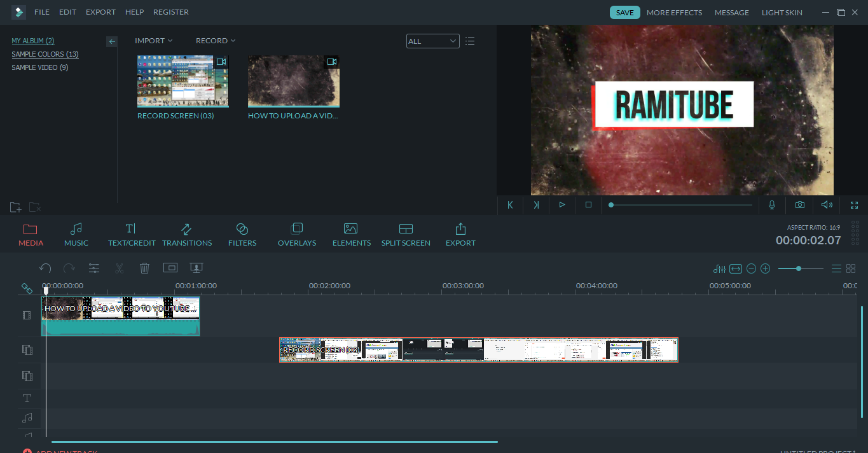Switch to the Elements tab
The image size is (868, 453).
pyautogui.click(x=351, y=234)
